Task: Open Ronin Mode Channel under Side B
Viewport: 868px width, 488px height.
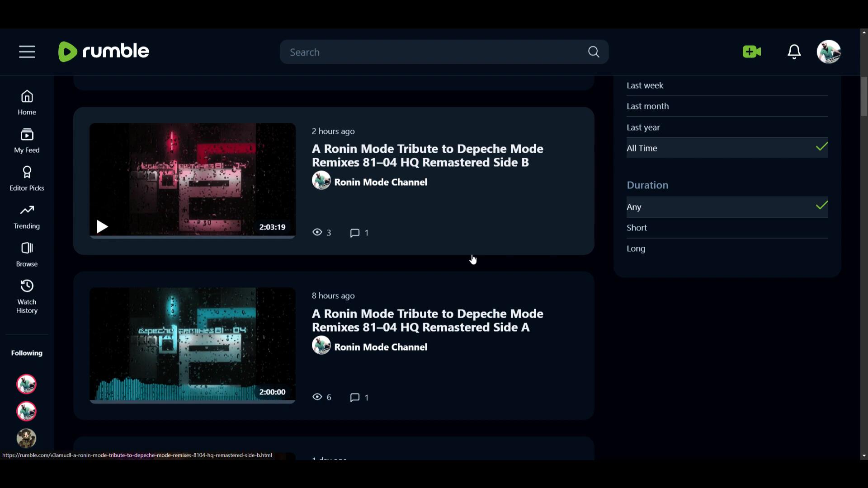Action: (x=380, y=182)
